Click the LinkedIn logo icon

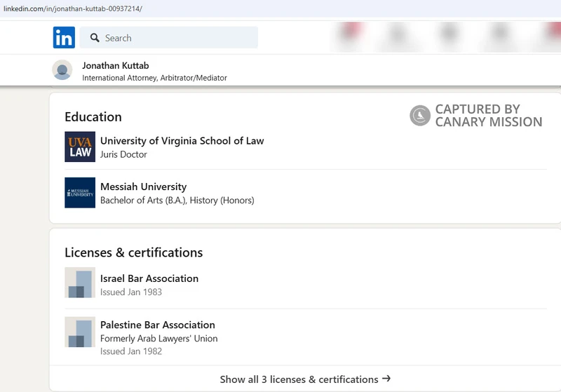(x=64, y=37)
